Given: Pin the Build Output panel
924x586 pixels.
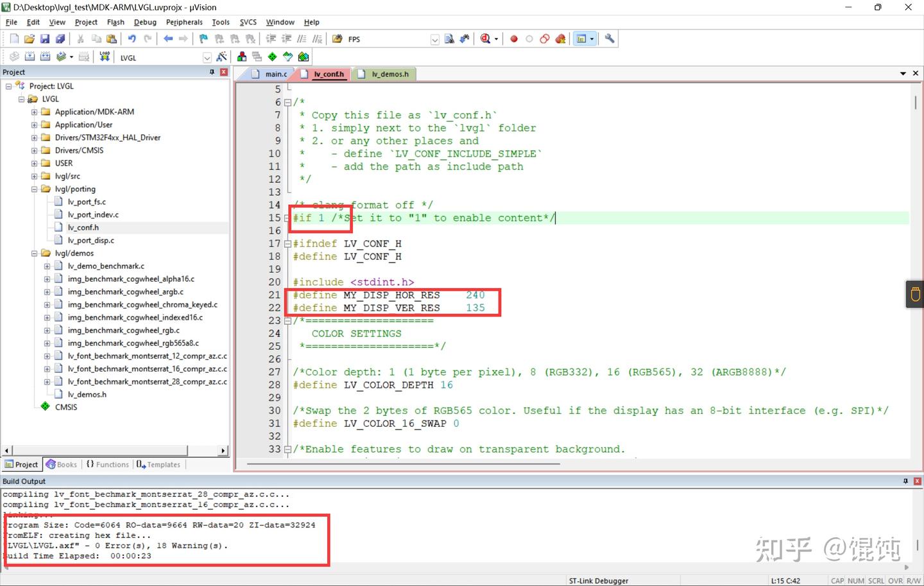Looking at the screenshot, I should coord(905,481).
